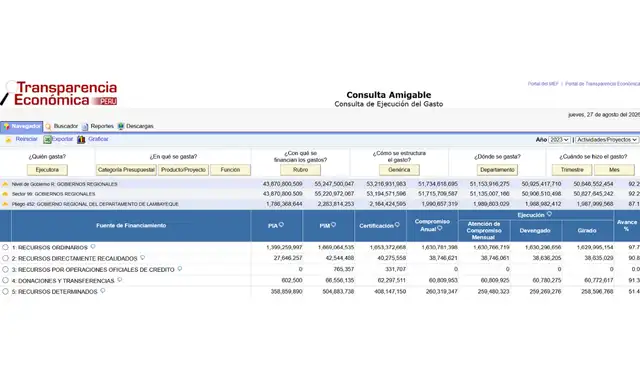The width and height of the screenshot is (640, 376).
Task: Click Devengado value 259,269,276
Action: pos(544,291)
